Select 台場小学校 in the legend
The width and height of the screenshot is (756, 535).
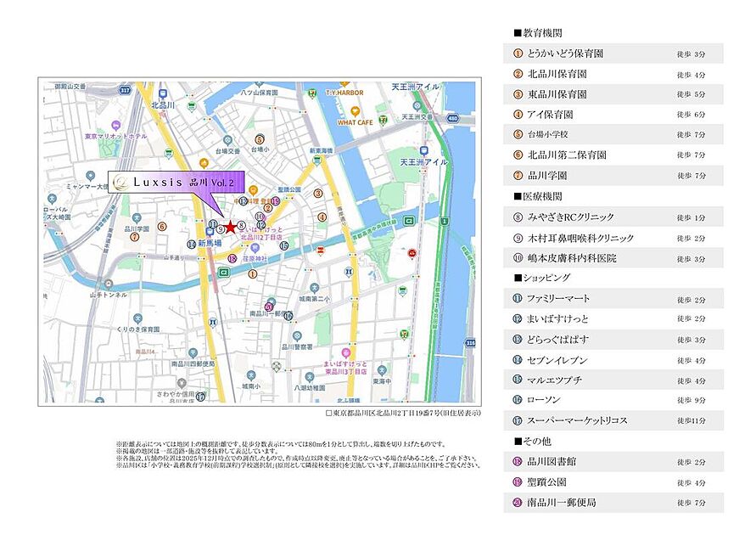click(548, 134)
